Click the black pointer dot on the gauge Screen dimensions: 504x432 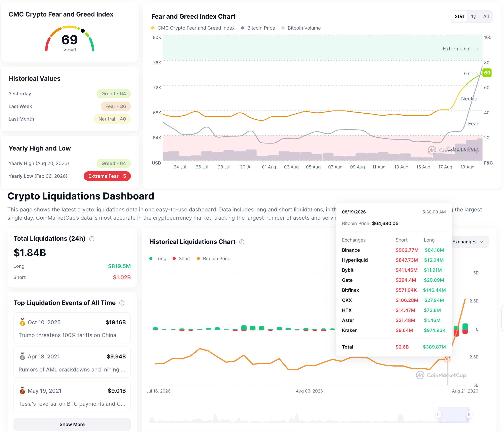point(83,31)
